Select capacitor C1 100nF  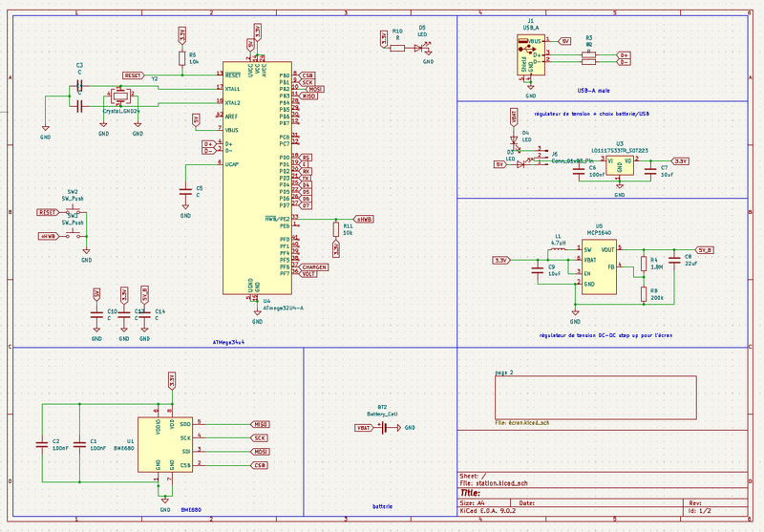[79, 444]
